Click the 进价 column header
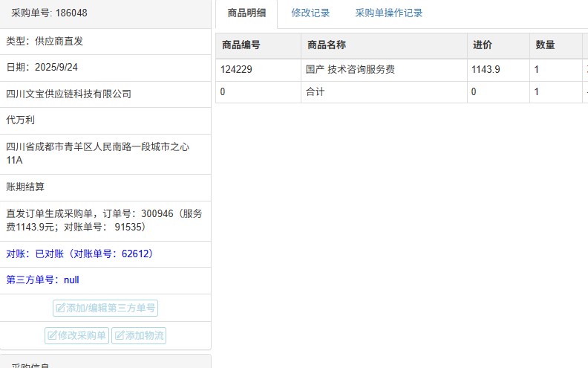 pos(483,45)
